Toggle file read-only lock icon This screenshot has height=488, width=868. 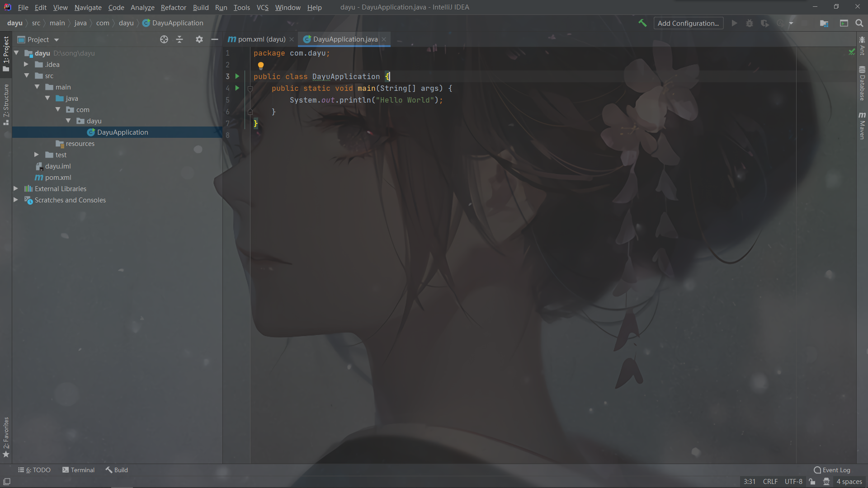[x=812, y=482]
